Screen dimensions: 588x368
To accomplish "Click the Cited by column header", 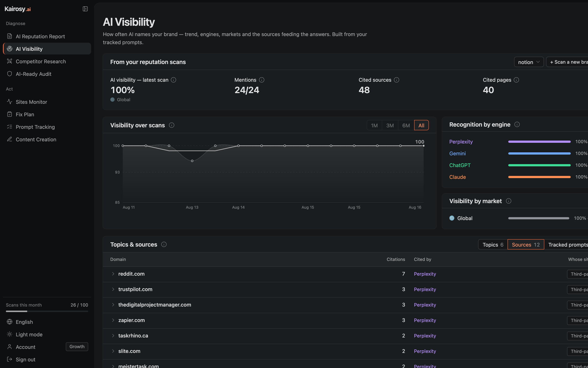I will tap(422, 259).
